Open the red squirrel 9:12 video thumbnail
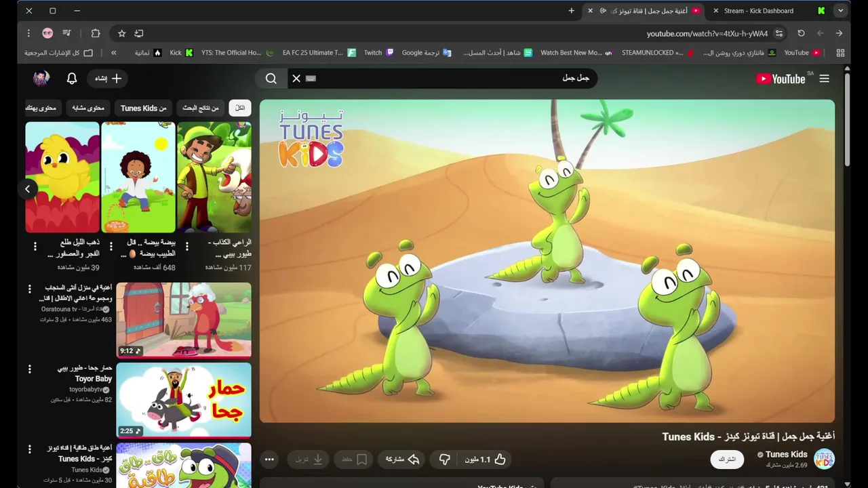868x488 pixels. (x=184, y=320)
